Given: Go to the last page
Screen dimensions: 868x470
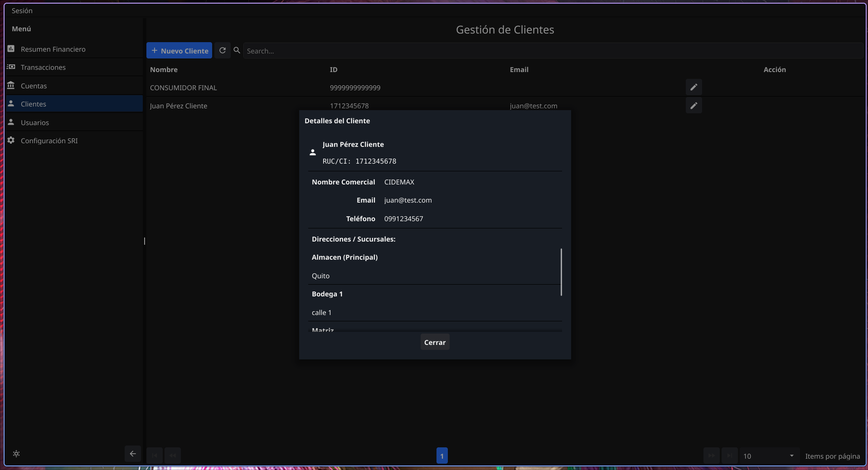Looking at the screenshot, I should point(730,455).
